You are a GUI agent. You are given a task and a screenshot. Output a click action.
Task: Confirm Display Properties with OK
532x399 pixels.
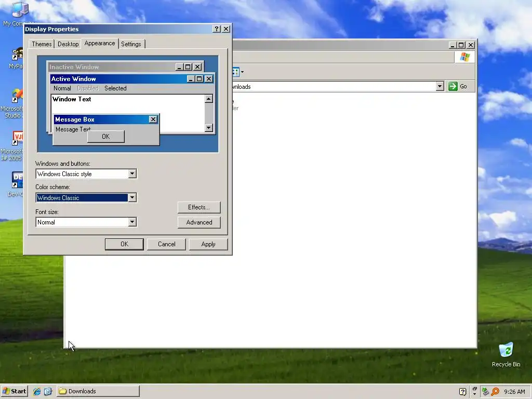125,244
